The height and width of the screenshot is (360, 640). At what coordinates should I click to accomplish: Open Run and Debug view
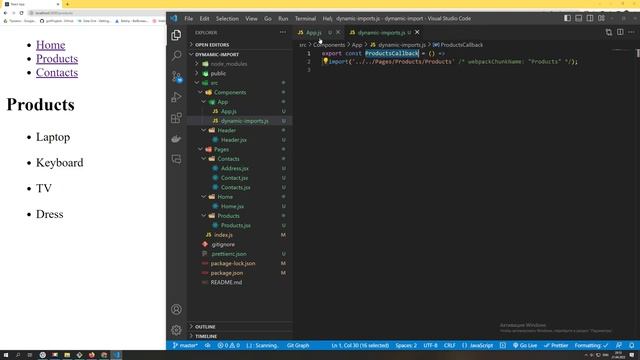click(x=176, y=97)
